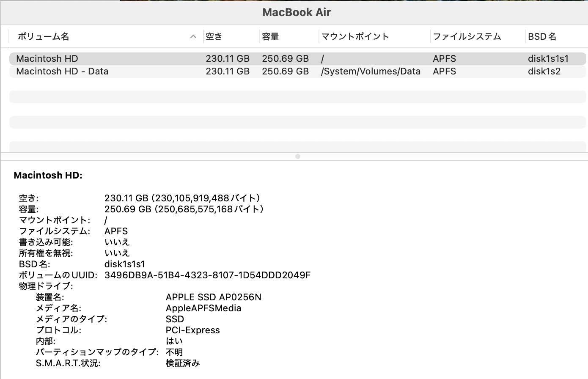
Task: Click the Macintosh HD: details heading
Action: click(x=48, y=176)
